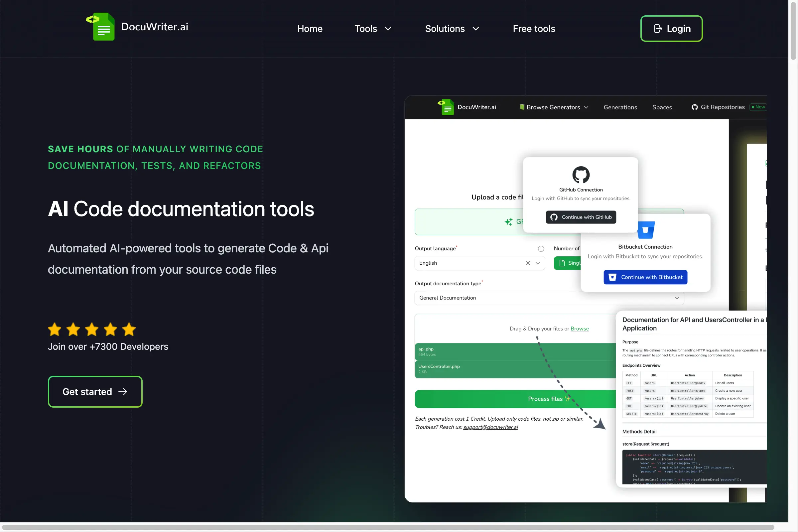Click the Bitbucket logo icon in connection card
Viewport: 798px width, 532px height.
coord(646,230)
